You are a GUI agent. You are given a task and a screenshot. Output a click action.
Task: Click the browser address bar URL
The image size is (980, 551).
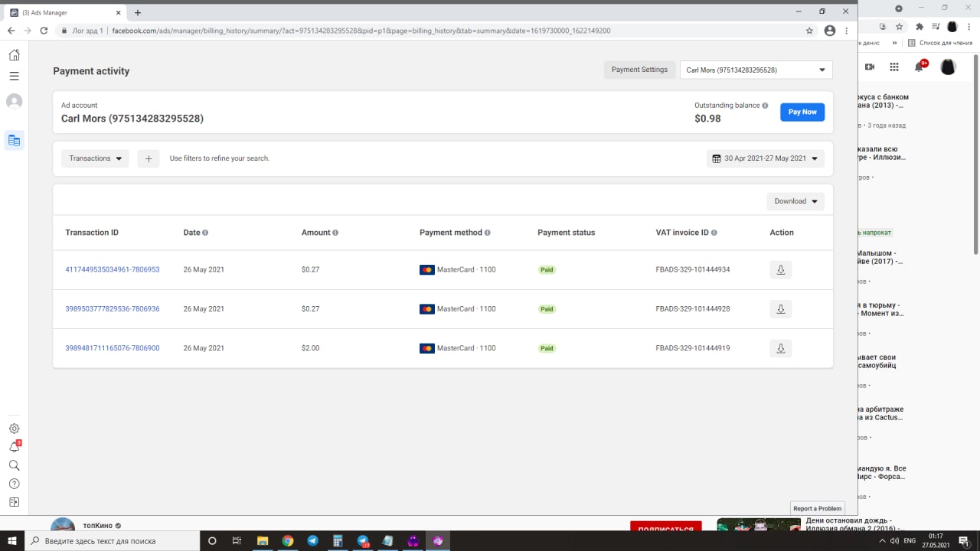click(361, 31)
